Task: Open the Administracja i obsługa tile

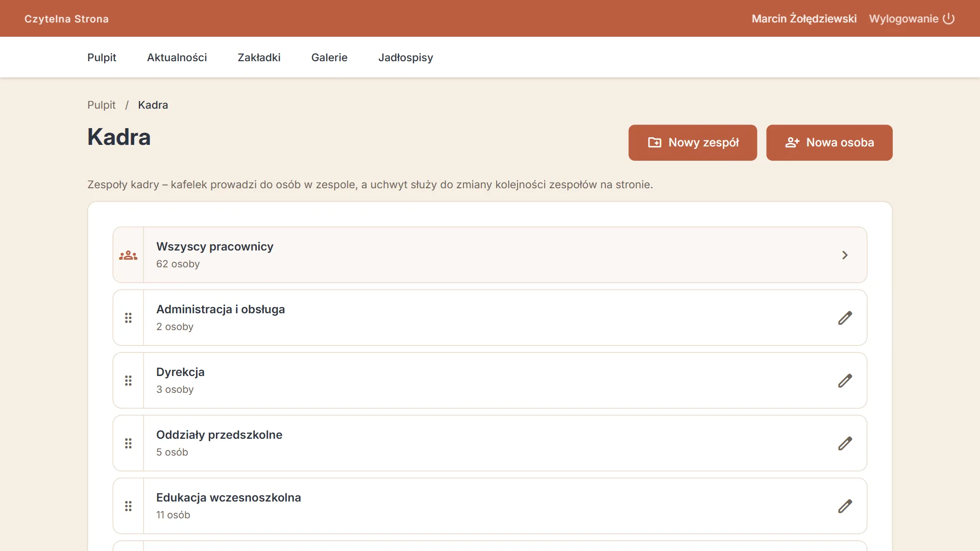Action: pyautogui.click(x=490, y=318)
